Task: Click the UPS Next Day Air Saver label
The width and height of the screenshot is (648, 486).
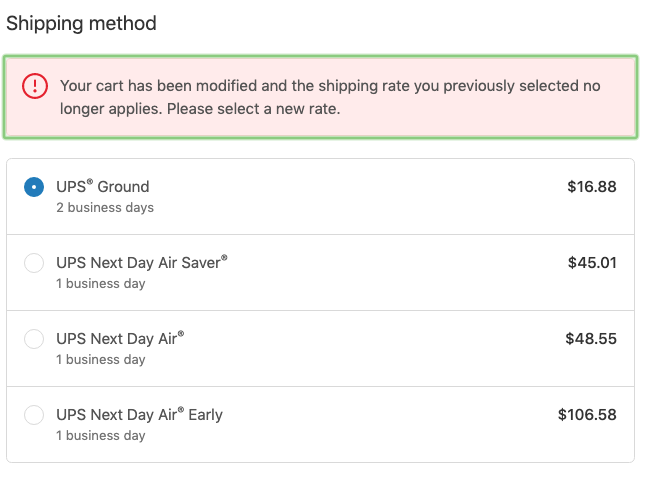Action: 142,262
